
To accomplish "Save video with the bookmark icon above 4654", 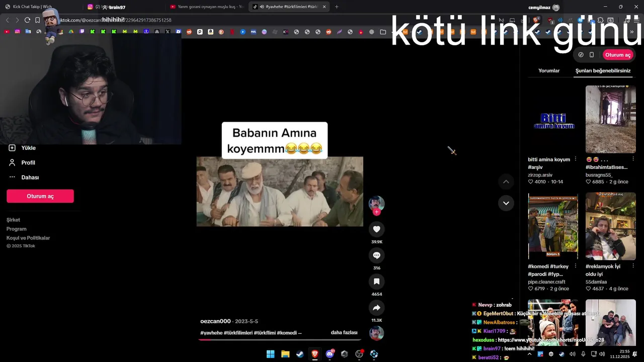I will [x=376, y=282].
